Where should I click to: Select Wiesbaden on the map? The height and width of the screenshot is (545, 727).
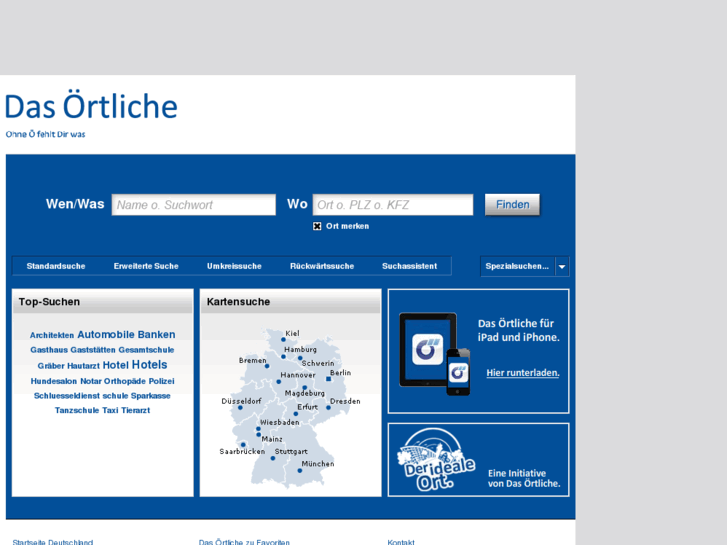[x=280, y=423]
